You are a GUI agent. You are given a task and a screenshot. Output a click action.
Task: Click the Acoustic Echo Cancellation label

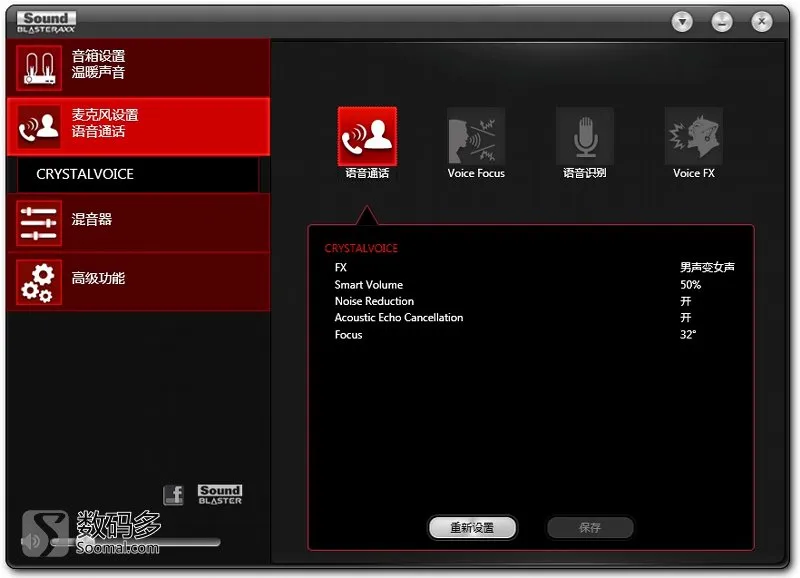pos(398,317)
